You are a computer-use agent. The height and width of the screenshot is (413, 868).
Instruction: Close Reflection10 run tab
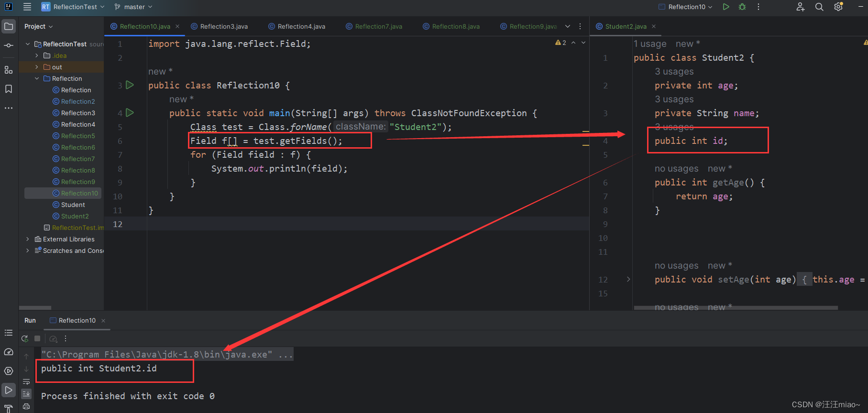pos(103,320)
